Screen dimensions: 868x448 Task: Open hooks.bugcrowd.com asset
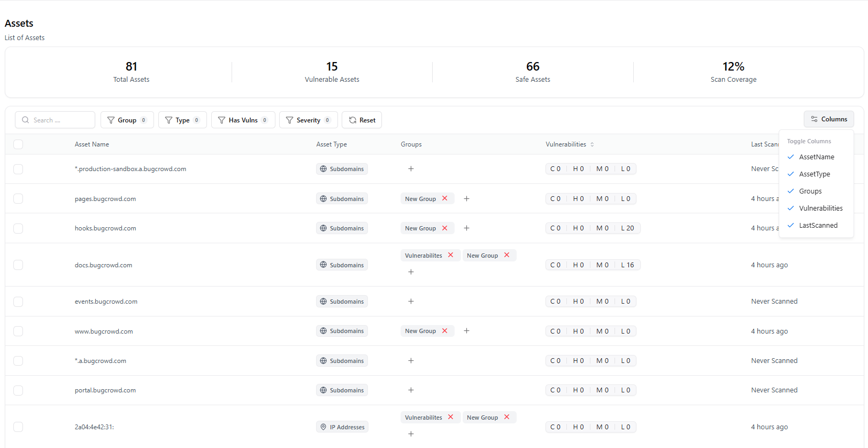click(105, 228)
